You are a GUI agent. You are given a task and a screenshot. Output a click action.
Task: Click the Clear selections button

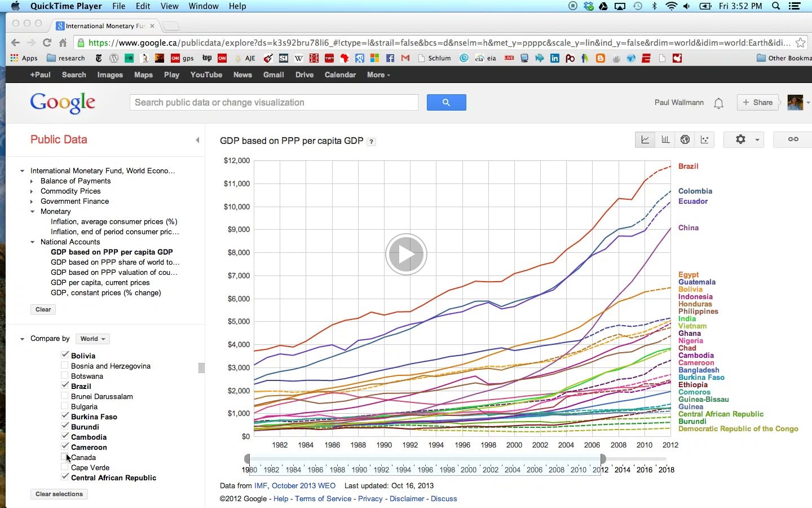[x=59, y=494]
